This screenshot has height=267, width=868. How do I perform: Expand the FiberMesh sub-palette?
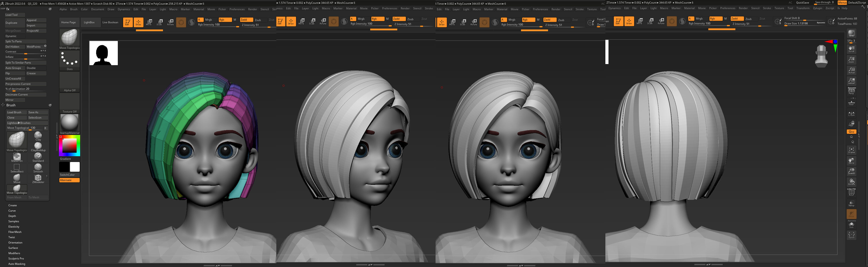pos(15,232)
